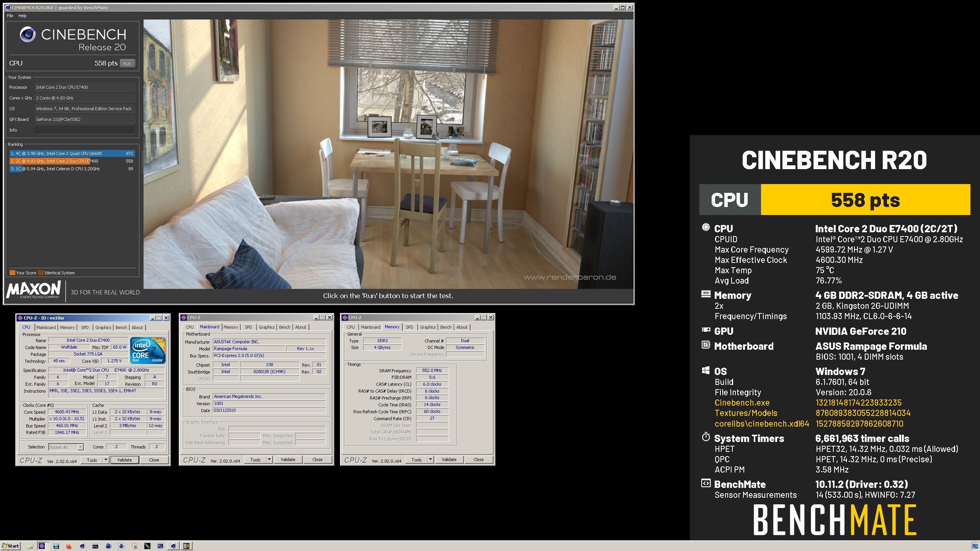
Task: Run the Cinebench CPU test
Action: coord(127,64)
